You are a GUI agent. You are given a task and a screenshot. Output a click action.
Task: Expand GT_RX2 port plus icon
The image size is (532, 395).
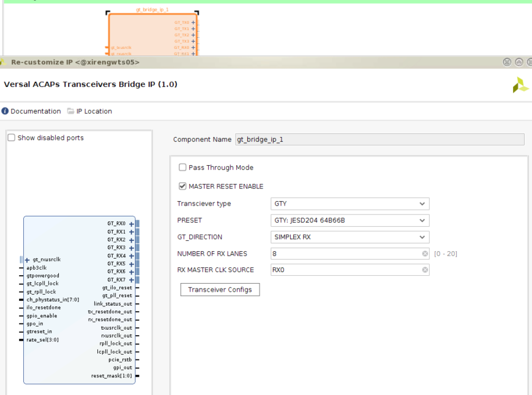click(x=131, y=240)
